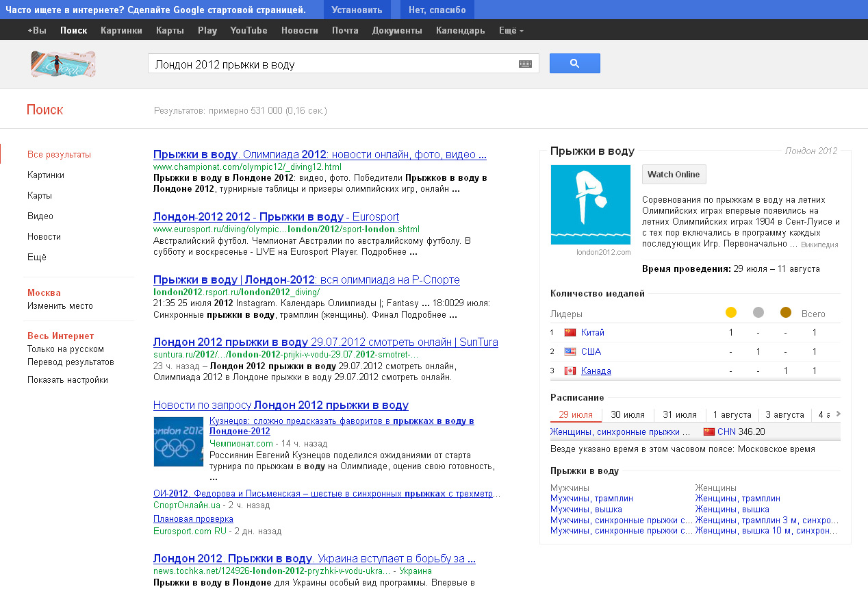Click USA flag icon in medal table
Screen dimensions: 868x589
[570, 351]
